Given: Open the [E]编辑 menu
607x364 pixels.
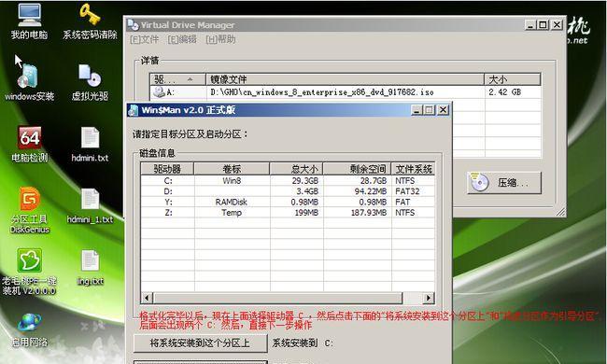Looking at the screenshot, I should coord(182,39).
